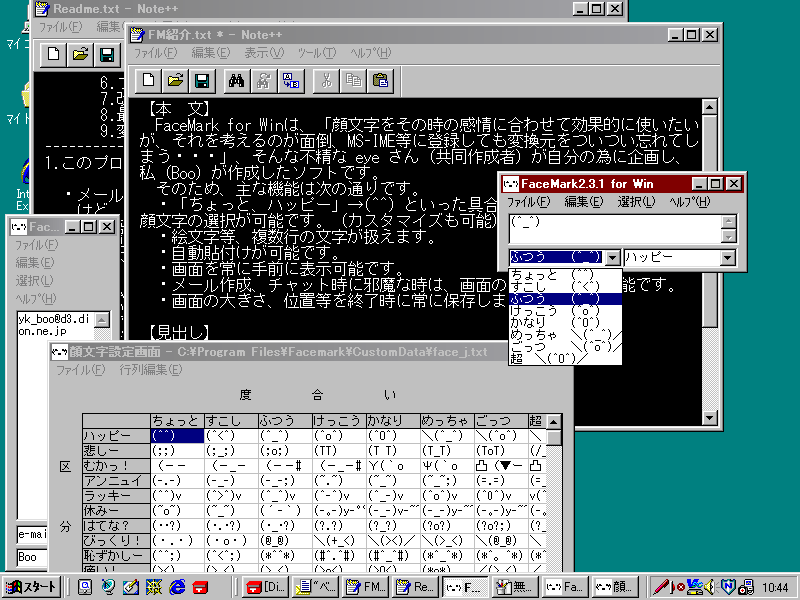This screenshot has height=600, width=800.
Task: Click the Boo field in small Fac... window
Action: pyautogui.click(x=32, y=557)
